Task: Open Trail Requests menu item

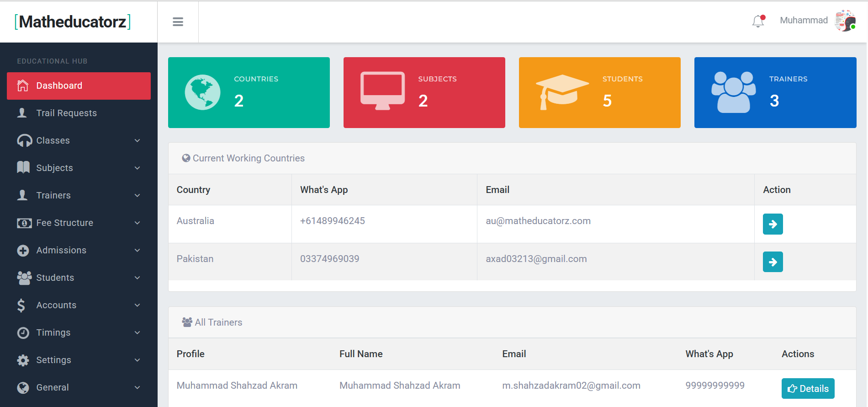Action: pos(66,113)
